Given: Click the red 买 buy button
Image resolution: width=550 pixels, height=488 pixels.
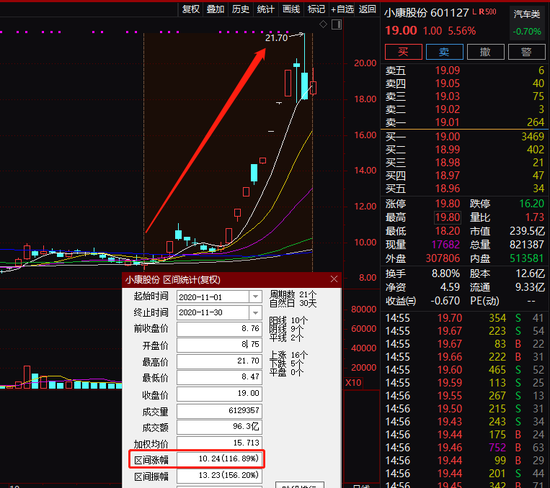Looking at the screenshot, I should pyautogui.click(x=403, y=52).
